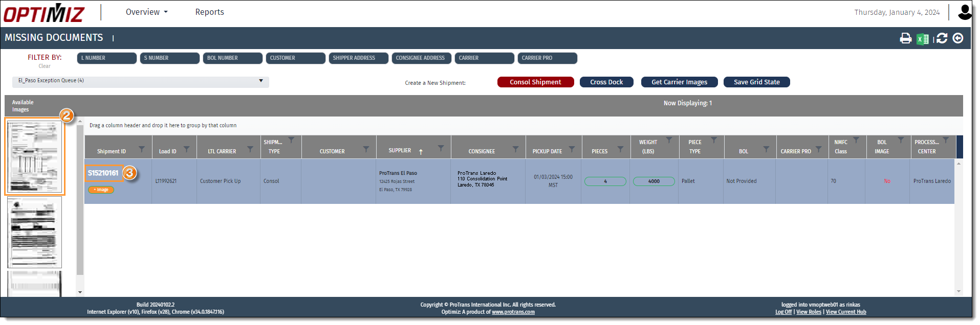The height and width of the screenshot is (325, 980).
Task: Click the Consol Shipment button
Action: pos(535,82)
